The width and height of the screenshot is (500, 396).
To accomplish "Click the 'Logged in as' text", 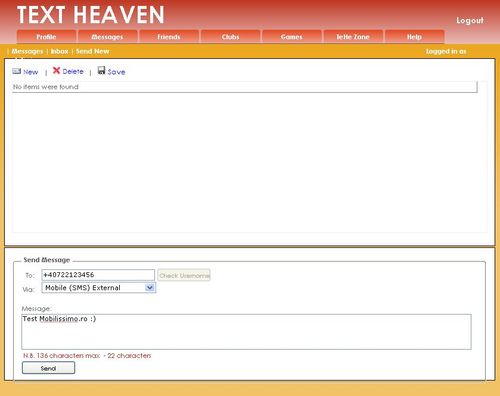I will coord(446,51).
